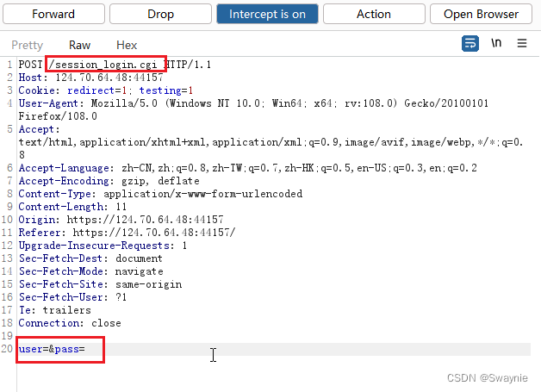This screenshot has width=541, height=392.
Task: Launch Open Browser button
Action: [481, 14]
